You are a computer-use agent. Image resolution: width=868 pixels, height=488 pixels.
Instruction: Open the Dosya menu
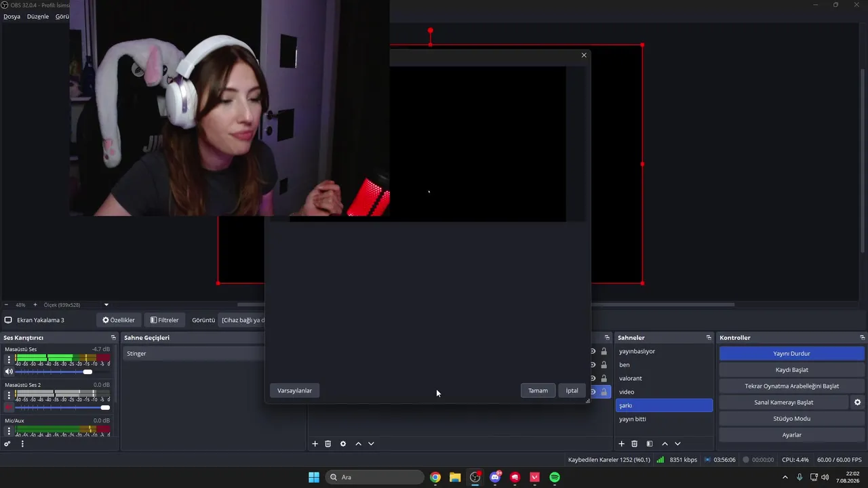click(x=12, y=16)
